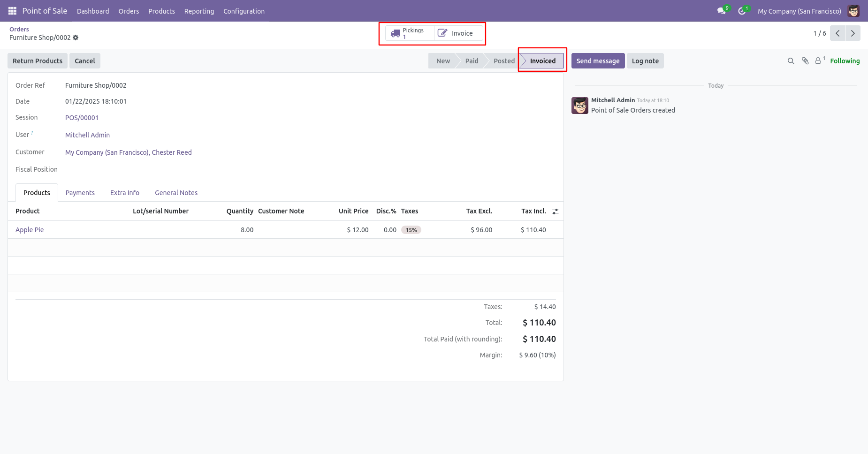Click the Point of Sale app title
This screenshot has width=868, height=454.
(45, 11)
